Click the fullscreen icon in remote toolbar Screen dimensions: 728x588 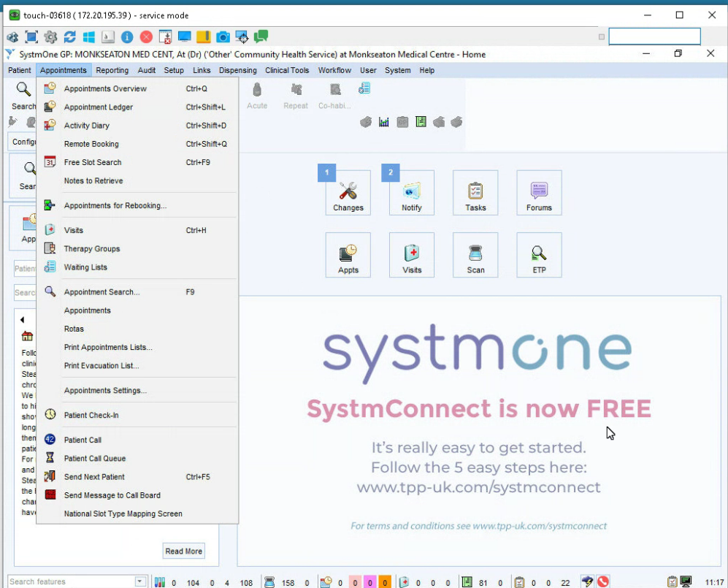pyautogui.click(x=31, y=37)
